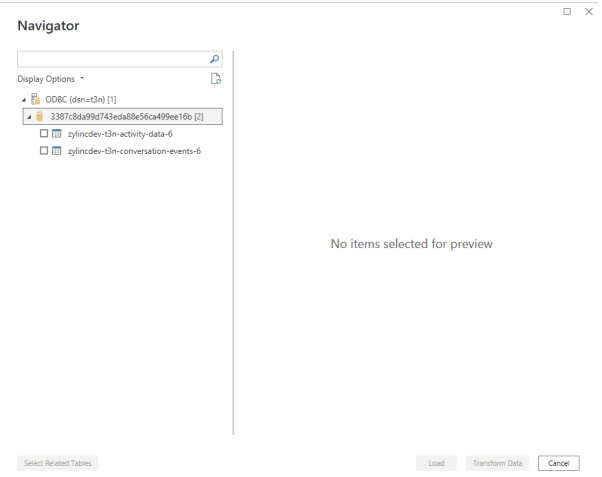Screen dimensions: 602x477
Task: Select the zylincdev-t3n-activity-data-6 table name
Action: point(120,134)
